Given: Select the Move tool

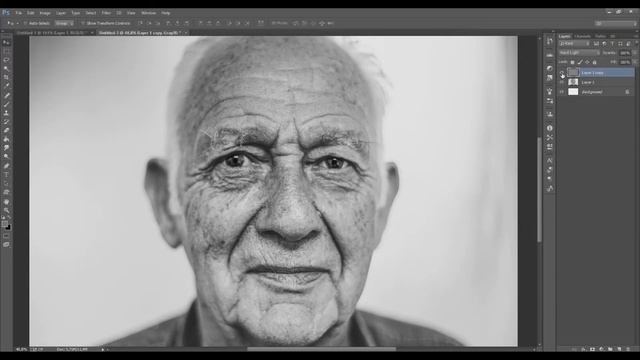Looking at the screenshot, I should tap(7, 42).
